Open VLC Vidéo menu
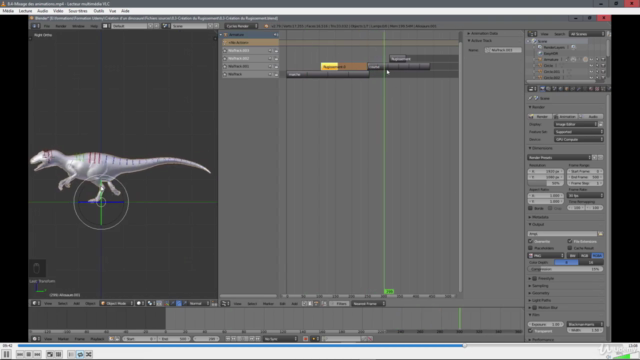The width and height of the screenshot is (640, 360). (58, 11)
